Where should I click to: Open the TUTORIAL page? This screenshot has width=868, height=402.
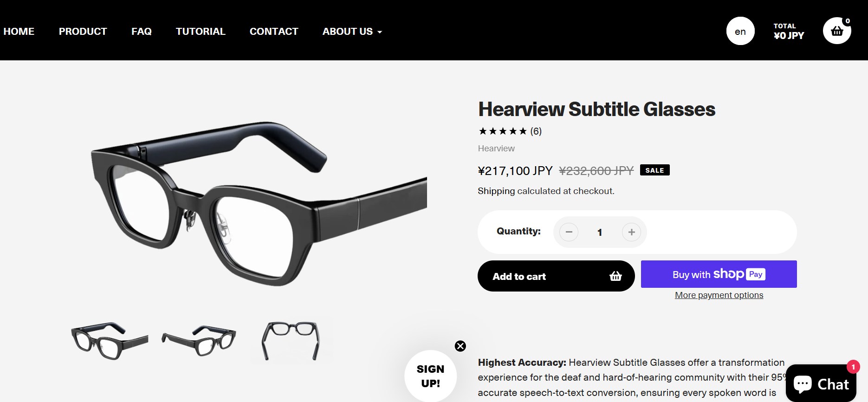point(201,32)
